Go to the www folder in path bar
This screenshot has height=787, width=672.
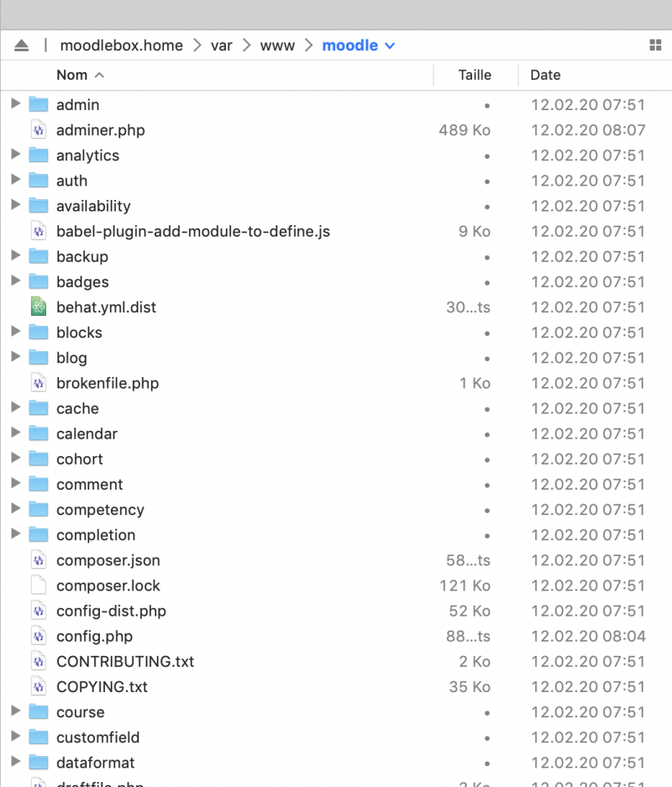pyautogui.click(x=277, y=45)
